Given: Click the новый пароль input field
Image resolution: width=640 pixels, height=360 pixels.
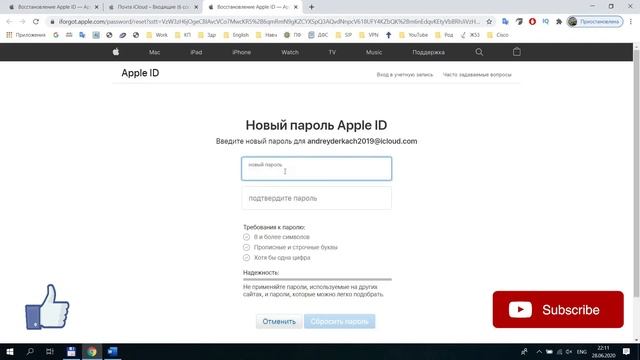Looking at the screenshot, I should [316, 169].
